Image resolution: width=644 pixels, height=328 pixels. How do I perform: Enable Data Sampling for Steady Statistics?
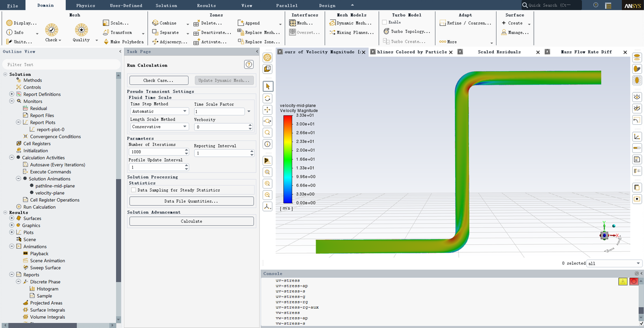tap(133, 190)
